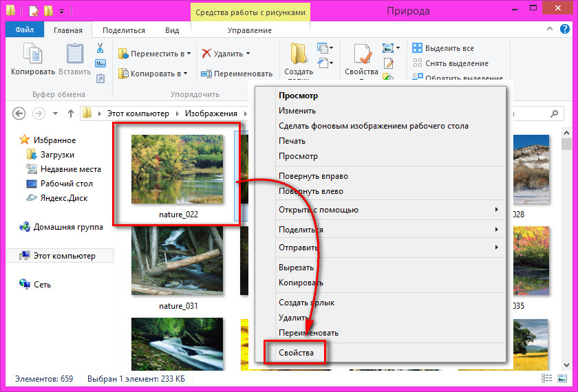Image resolution: width=578 pixels, height=392 pixels.
Task: Click the Создать папку folder icon
Action: [298, 54]
